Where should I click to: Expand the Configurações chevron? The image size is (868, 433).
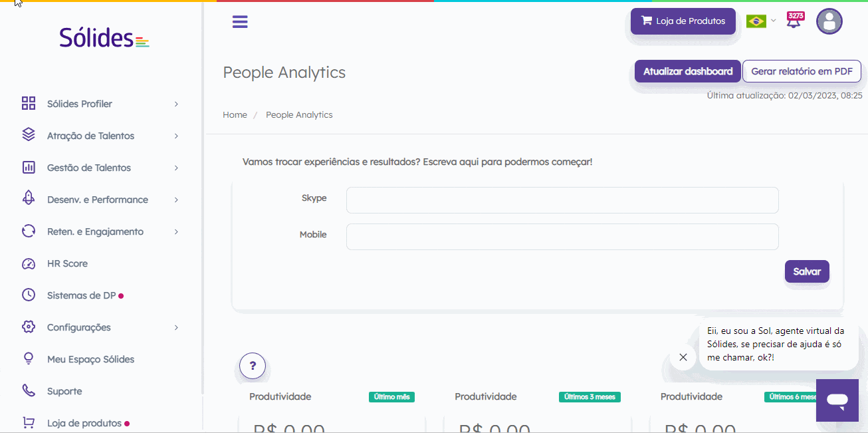click(176, 327)
